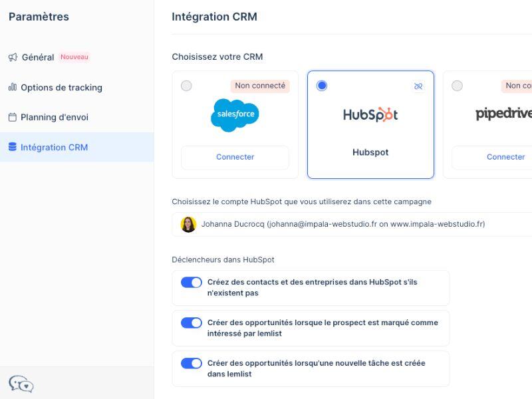Open Planning d'envoi section
Image resolution: width=532 pixels, height=399 pixels.
pos(55,118)
